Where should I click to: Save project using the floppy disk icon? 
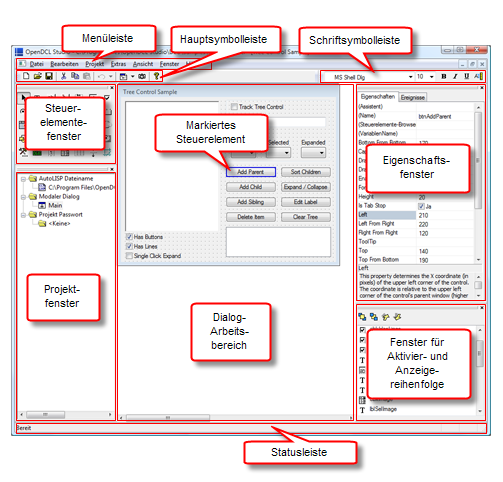click(x=49, y=76)
